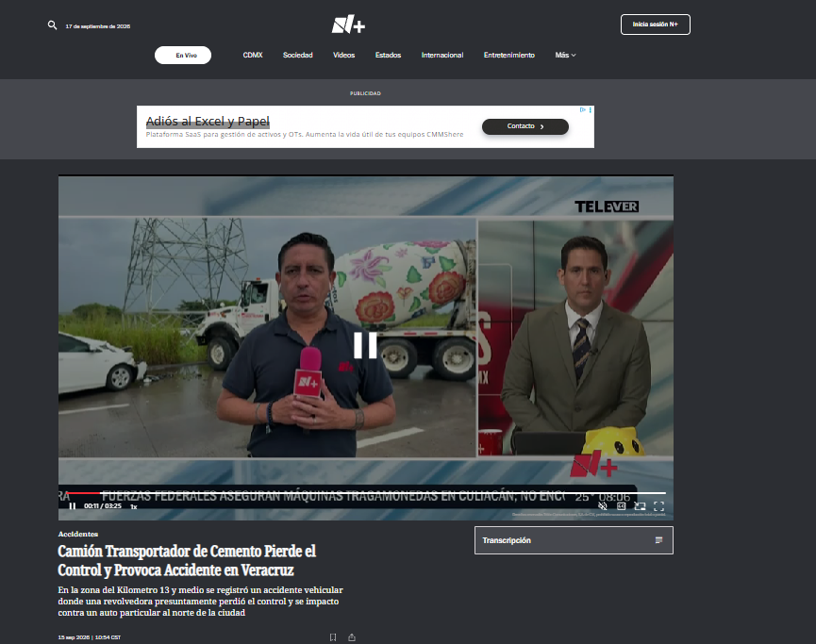Expand the Más menu
Screen dimensions: 816x644
(565, 55)
